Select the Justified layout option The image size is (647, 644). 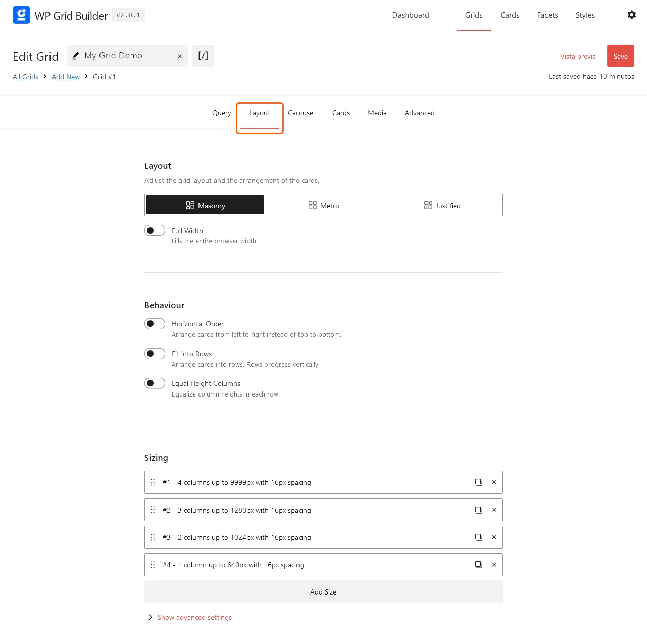pyautogui.click(x=442, y=205)
